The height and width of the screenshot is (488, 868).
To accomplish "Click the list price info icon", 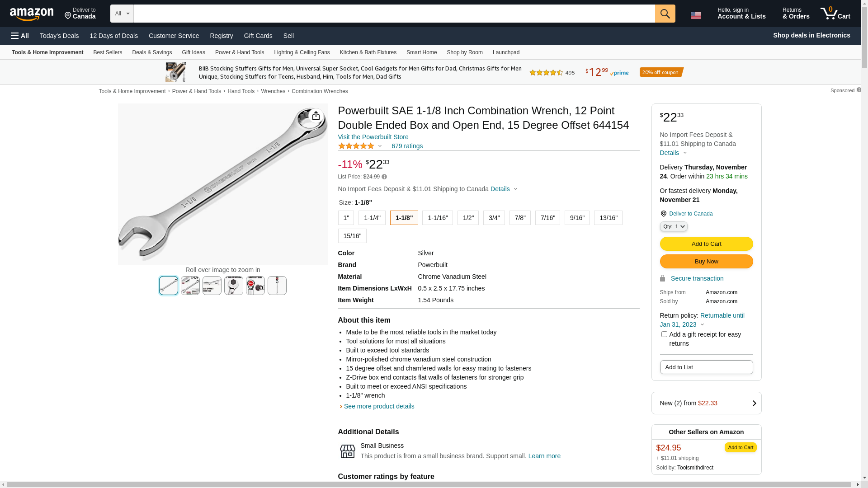I will pos(384,177).
